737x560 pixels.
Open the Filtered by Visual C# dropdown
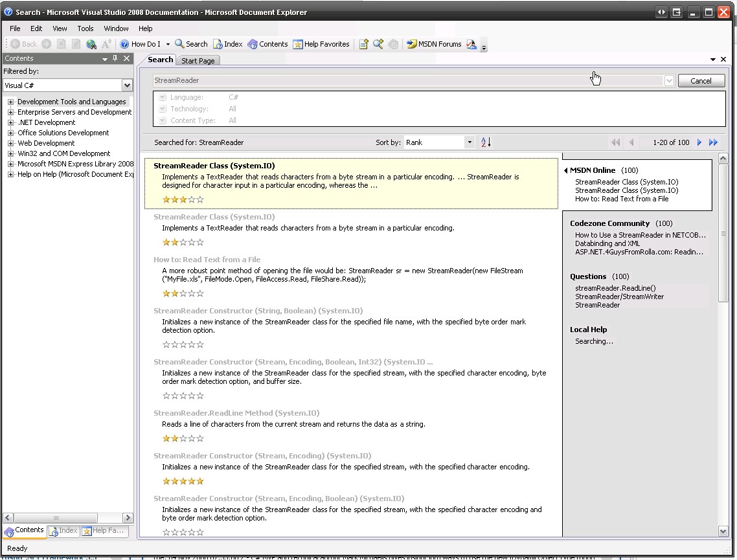click(x=127, y=85)
